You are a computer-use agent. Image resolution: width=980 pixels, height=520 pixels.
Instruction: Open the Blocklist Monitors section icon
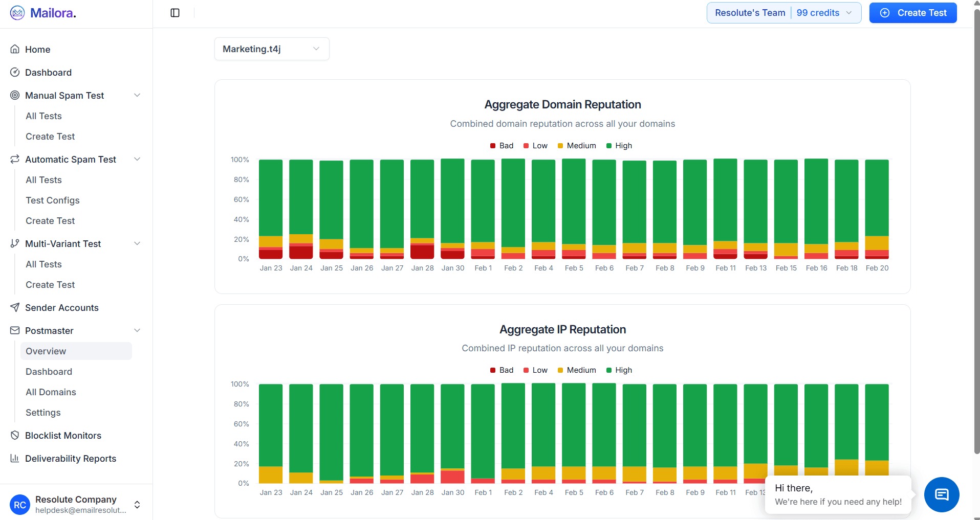(x=15, y=435)
